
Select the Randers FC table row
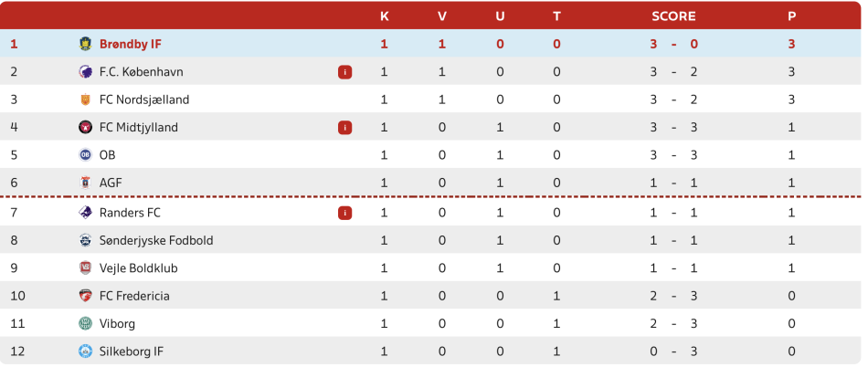coord(431,213)
